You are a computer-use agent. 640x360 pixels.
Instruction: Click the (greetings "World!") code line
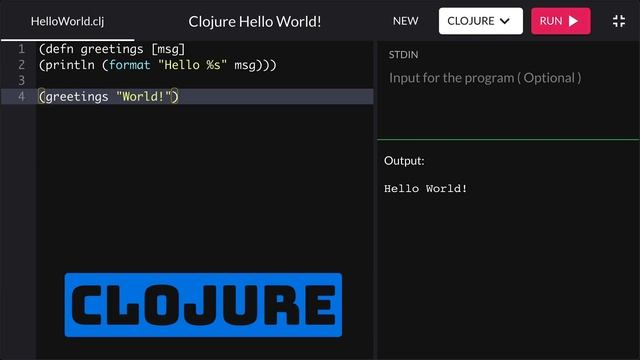(109, 97)
